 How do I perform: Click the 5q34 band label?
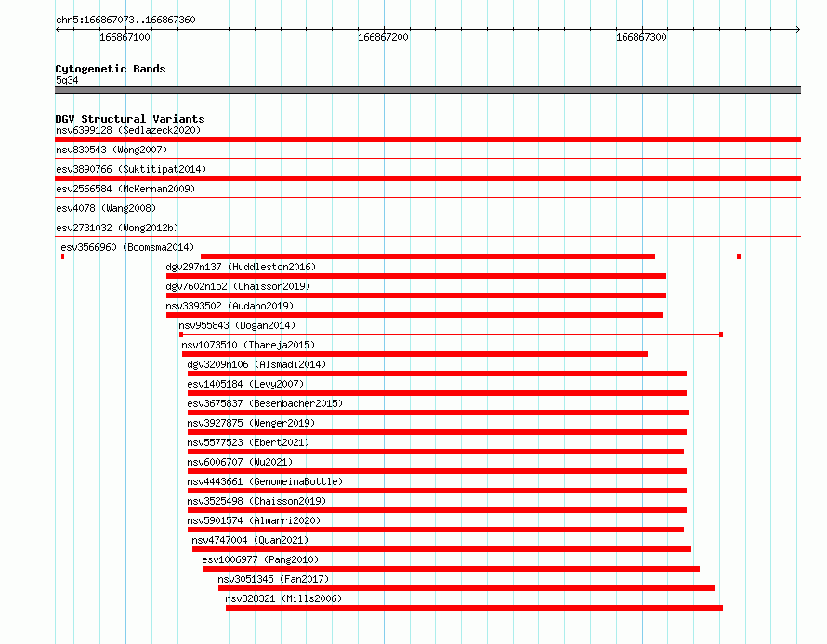click(x=67, y=80)
